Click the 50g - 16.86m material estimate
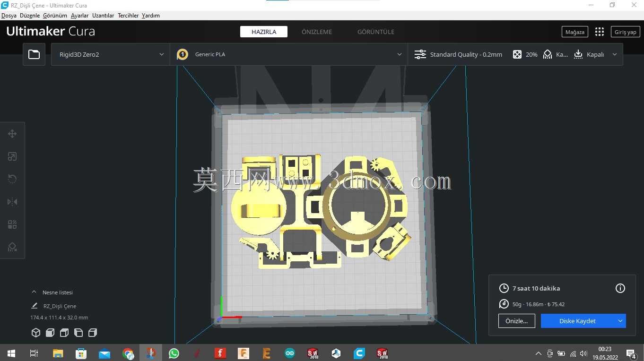 [539, 304]
